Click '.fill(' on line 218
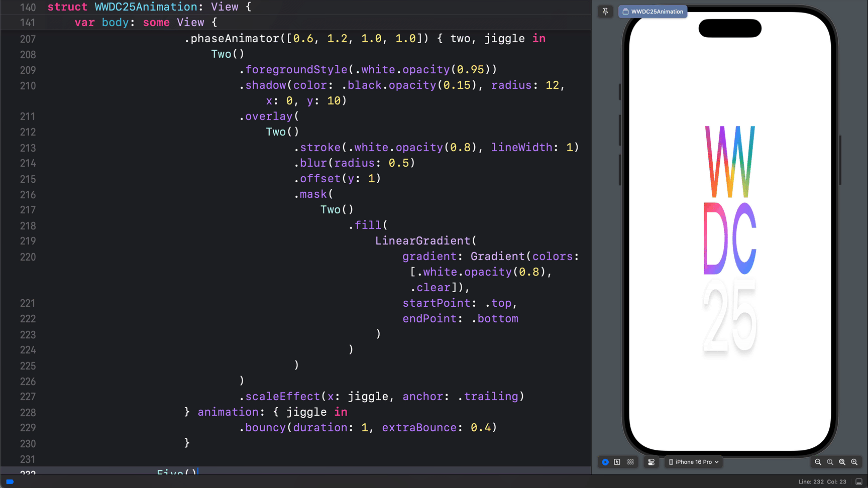The height and width of the screenshot is (488, 868). point(368,225)
